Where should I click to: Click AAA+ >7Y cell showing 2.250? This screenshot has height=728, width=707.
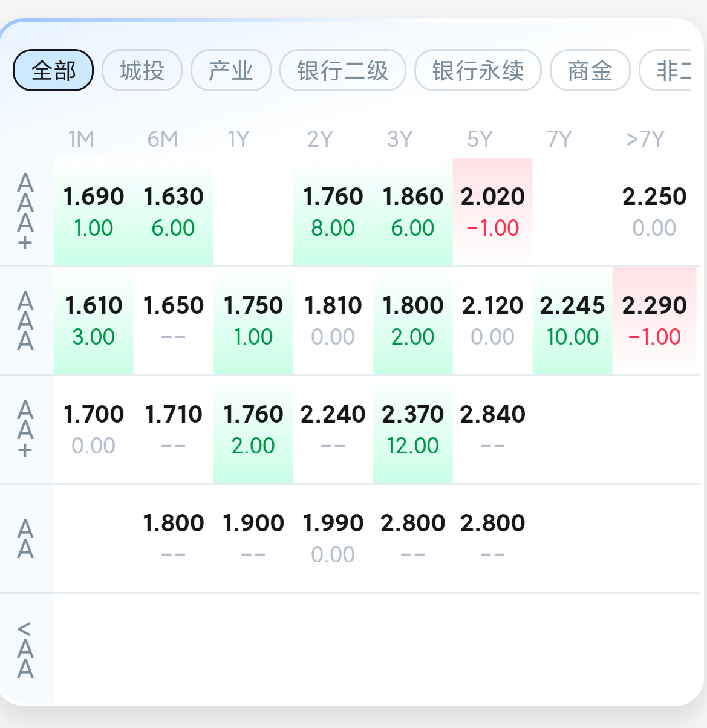point(654,212)
